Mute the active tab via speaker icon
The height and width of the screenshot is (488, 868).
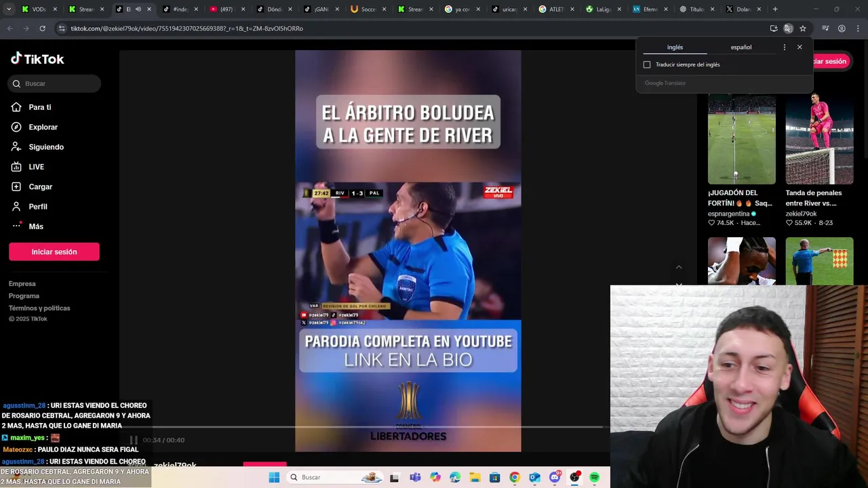(x=138, y=9)
